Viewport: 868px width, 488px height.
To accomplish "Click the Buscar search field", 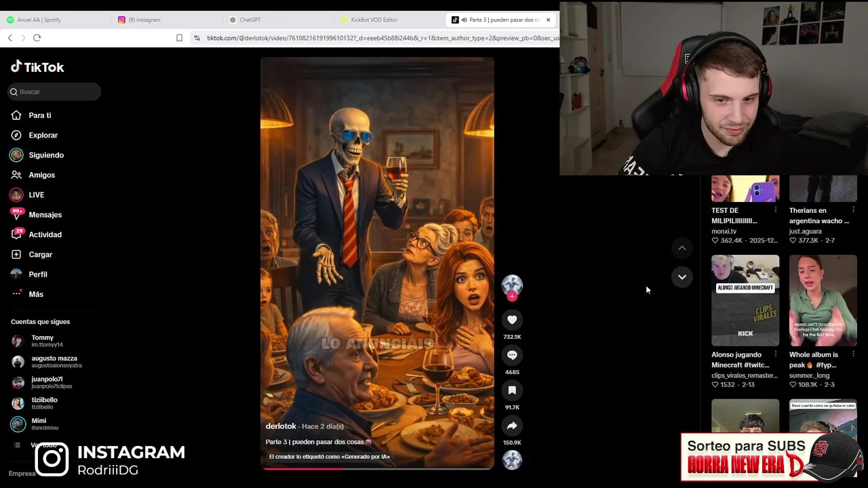I will pos(54,91).
